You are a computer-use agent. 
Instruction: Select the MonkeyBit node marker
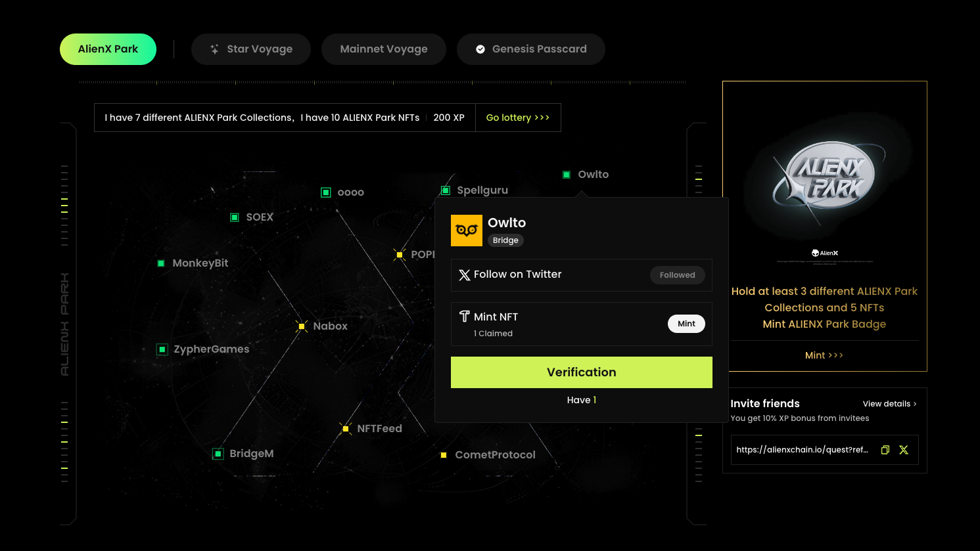pos(161,263)
